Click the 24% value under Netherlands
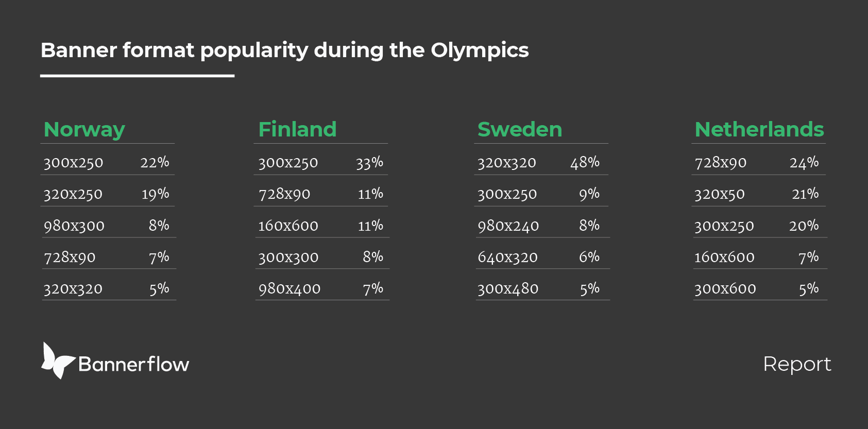The image size is (868, 429). [x=804, y=163]
